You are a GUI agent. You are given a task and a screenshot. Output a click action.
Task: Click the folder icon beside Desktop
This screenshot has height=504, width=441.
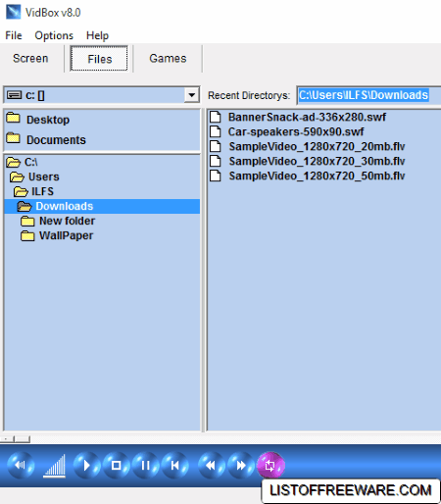[x=14, y=118]
